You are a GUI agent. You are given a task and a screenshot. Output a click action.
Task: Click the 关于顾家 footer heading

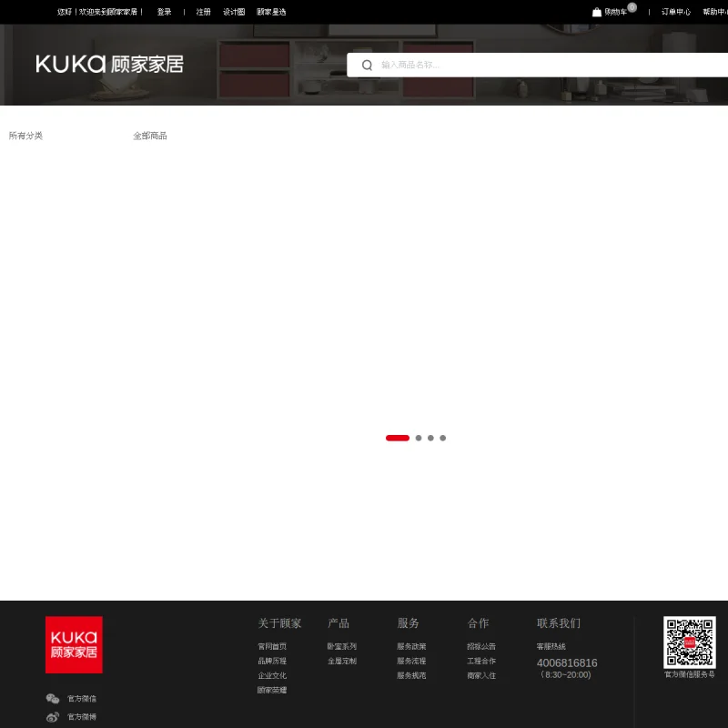279,623
